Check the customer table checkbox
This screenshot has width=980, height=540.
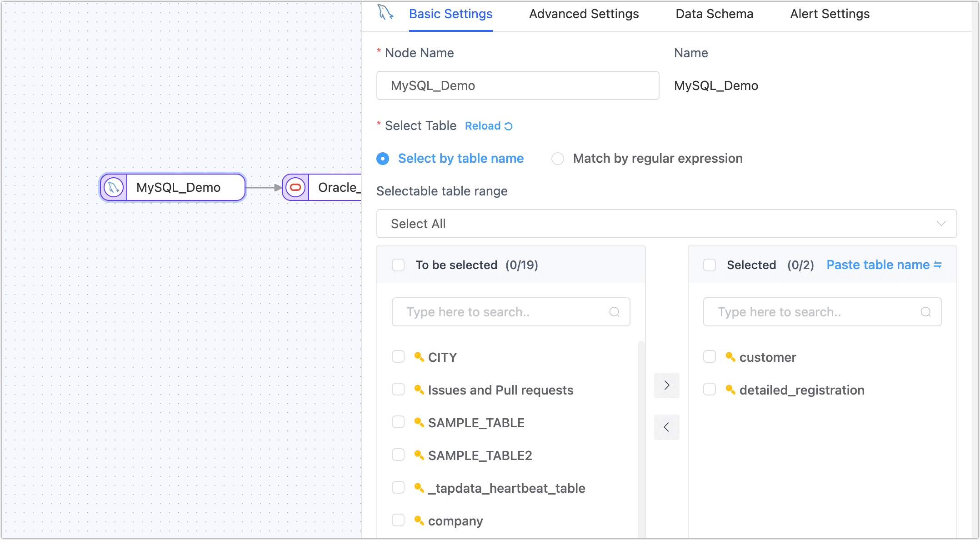(710, 357)
